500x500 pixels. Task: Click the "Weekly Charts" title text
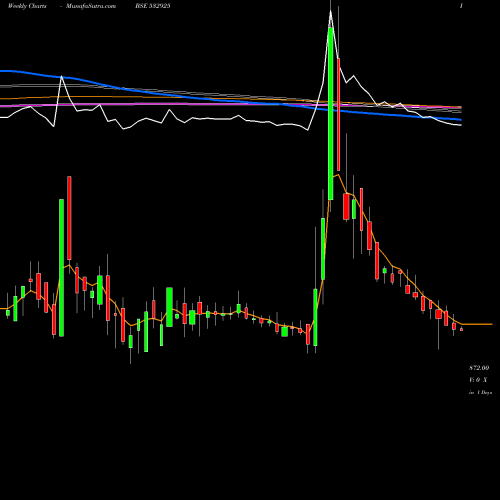[27, 6]
